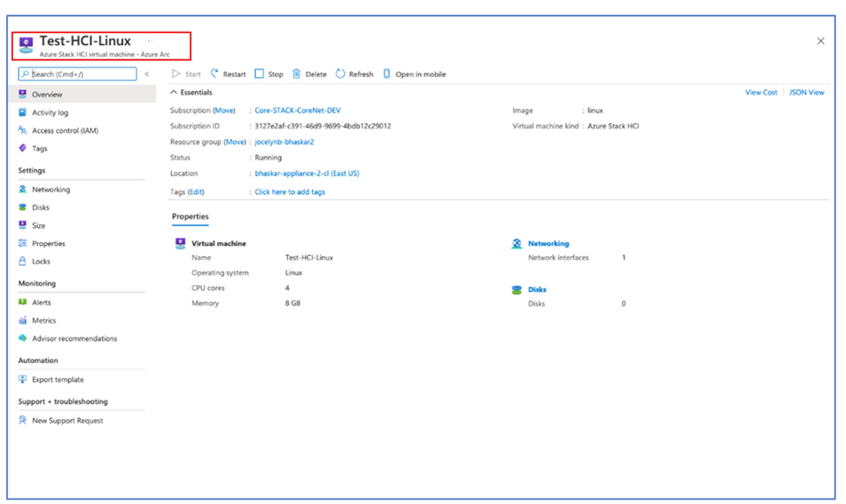The height and width of the screenshot is (504, 846).
Task: Click subscription ID '3127e2af-c391-46d9-9699-4bdb12c29012'
Action: (x=322, y=126)
